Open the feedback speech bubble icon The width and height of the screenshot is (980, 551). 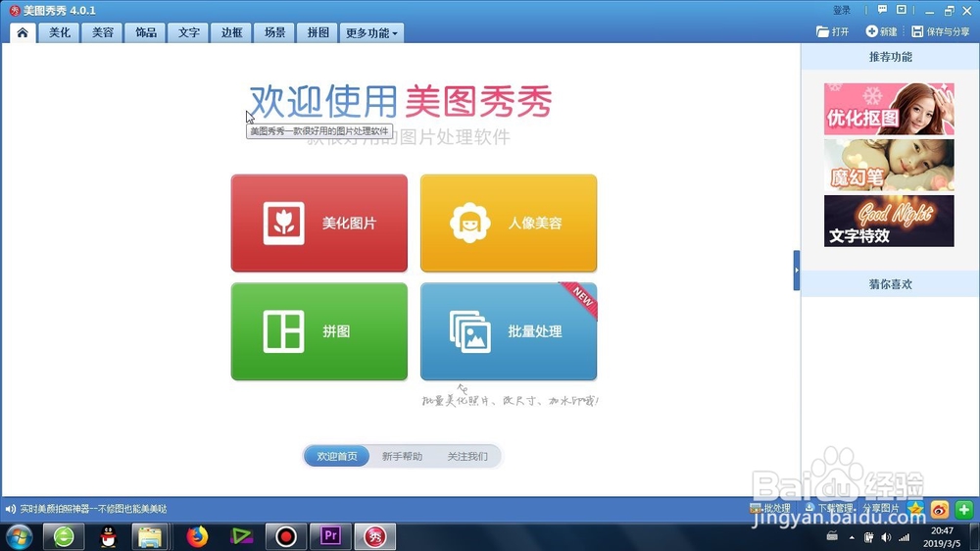click(x=882, y=10)
